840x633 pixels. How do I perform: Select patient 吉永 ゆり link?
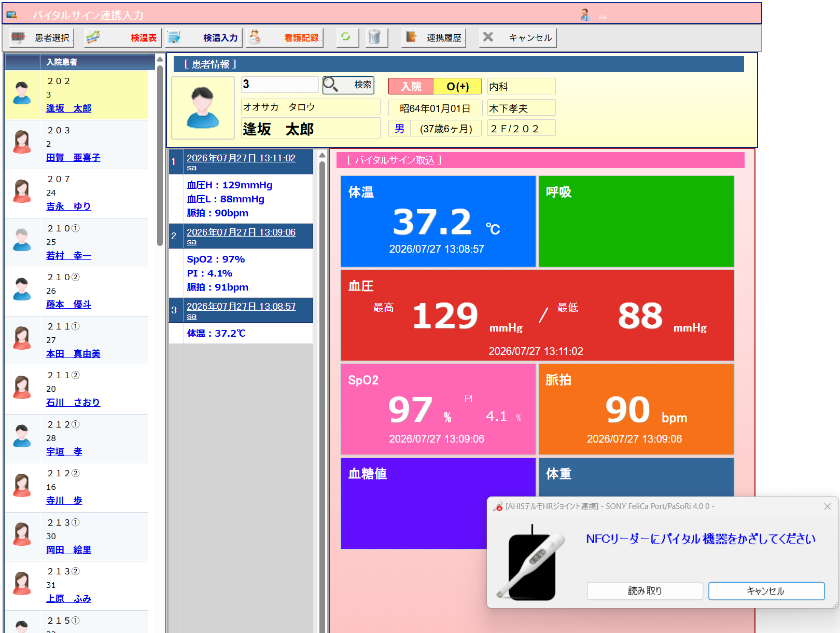(68, 206)
